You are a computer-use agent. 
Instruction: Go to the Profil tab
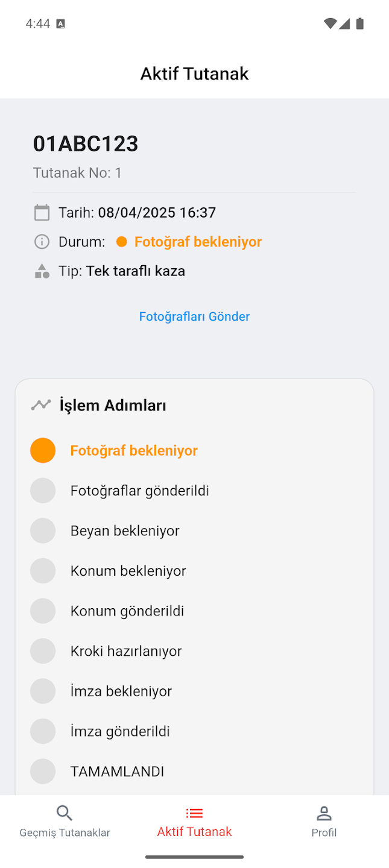click(324, 832)
